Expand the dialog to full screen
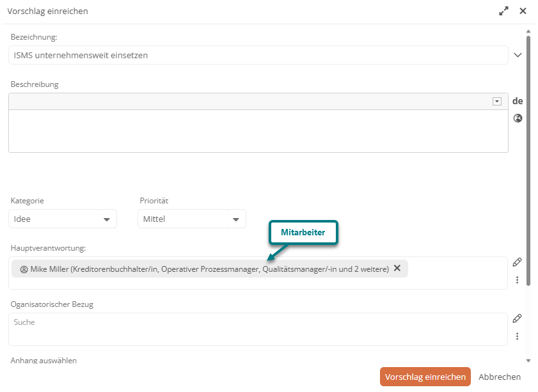 coord(504,11)
